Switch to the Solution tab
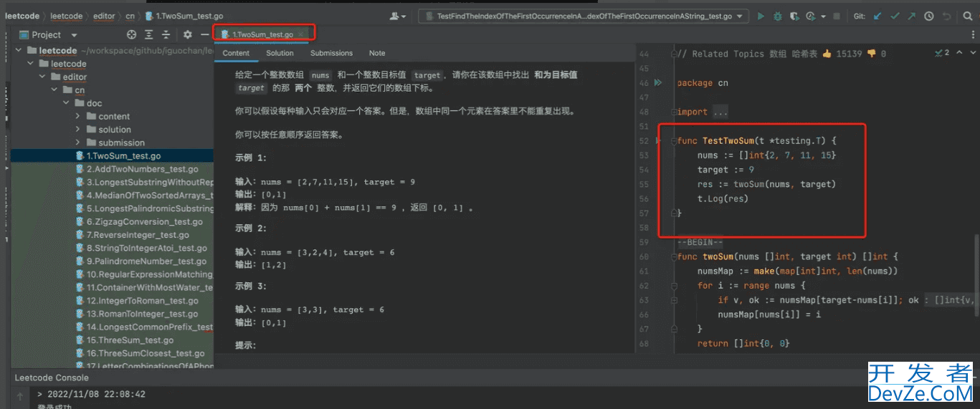 click(x=280, y=53)
